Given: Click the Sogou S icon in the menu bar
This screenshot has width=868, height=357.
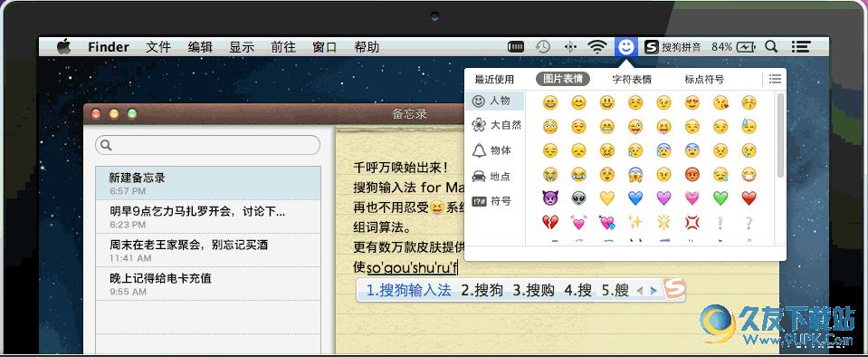Looking at the screenshot, I should coord(652,47).
